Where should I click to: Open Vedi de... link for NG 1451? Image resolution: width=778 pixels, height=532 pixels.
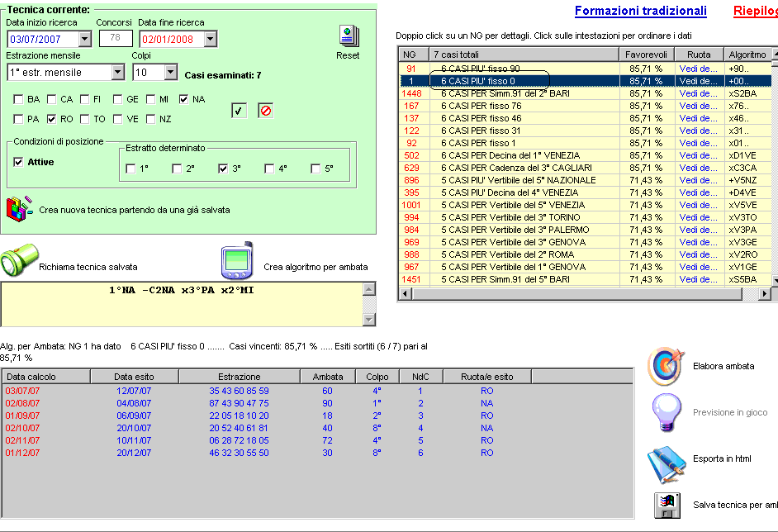[698, 280]
